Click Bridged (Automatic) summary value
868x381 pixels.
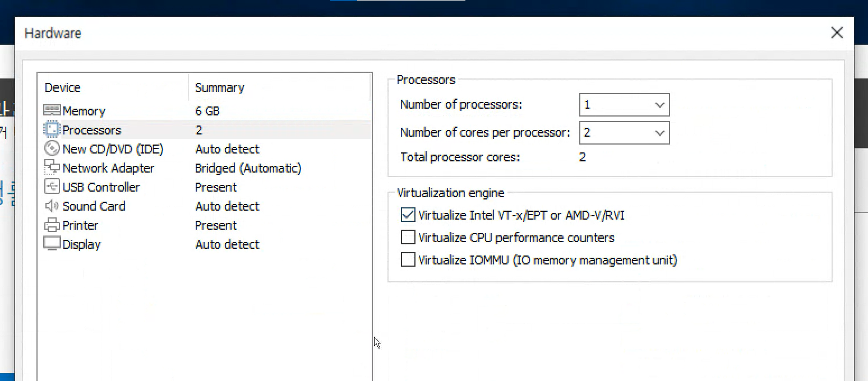(248, 168)
